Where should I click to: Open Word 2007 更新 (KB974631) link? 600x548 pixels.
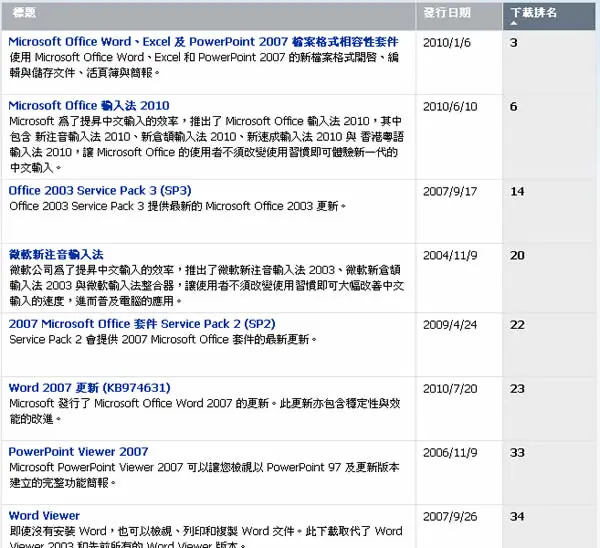[x=90, y=388]
